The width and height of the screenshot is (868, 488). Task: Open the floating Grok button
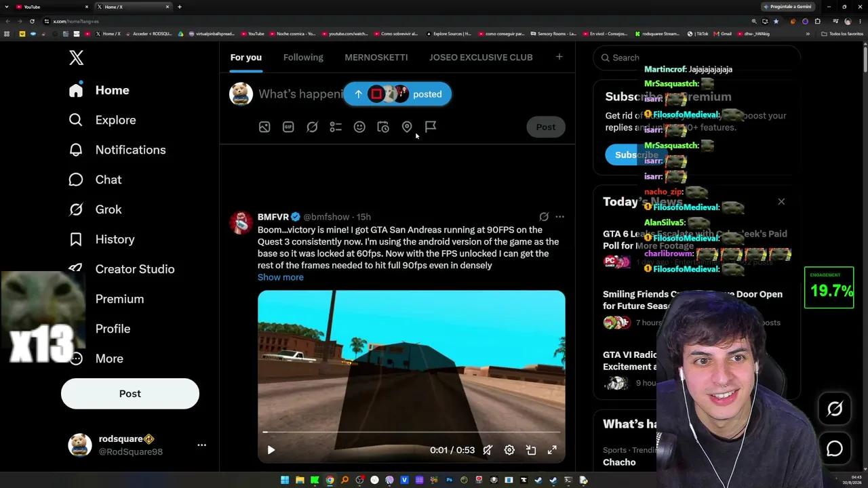(835, 409)
